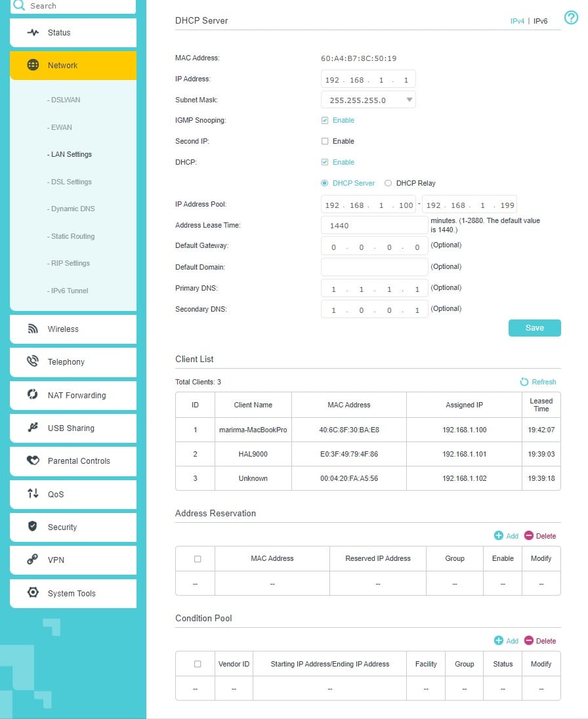Click the minus icon in Condition Pool
Screen dimensions: 588x719
tap(529, 640)
